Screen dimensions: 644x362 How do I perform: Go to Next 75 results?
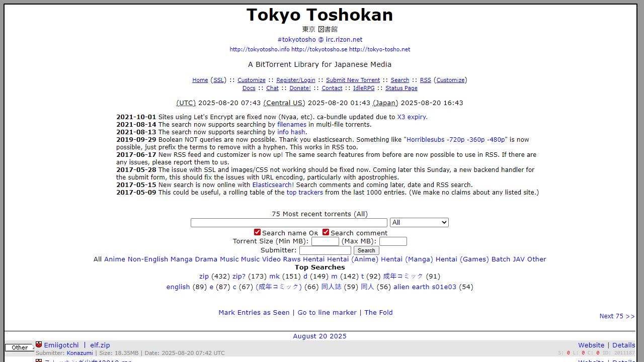pos(617,316)
